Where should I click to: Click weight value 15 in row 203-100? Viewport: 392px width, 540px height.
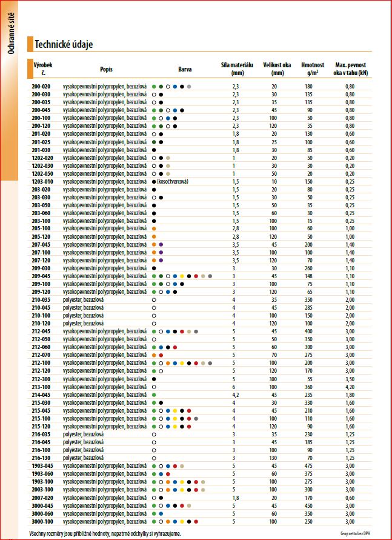coord(310,221)
